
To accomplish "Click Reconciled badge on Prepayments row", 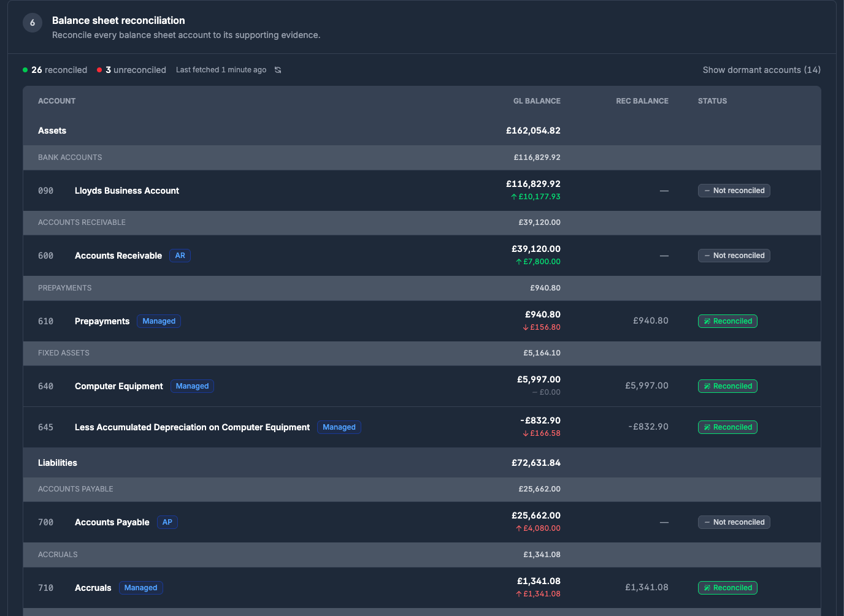I will (x=727, y=321).
